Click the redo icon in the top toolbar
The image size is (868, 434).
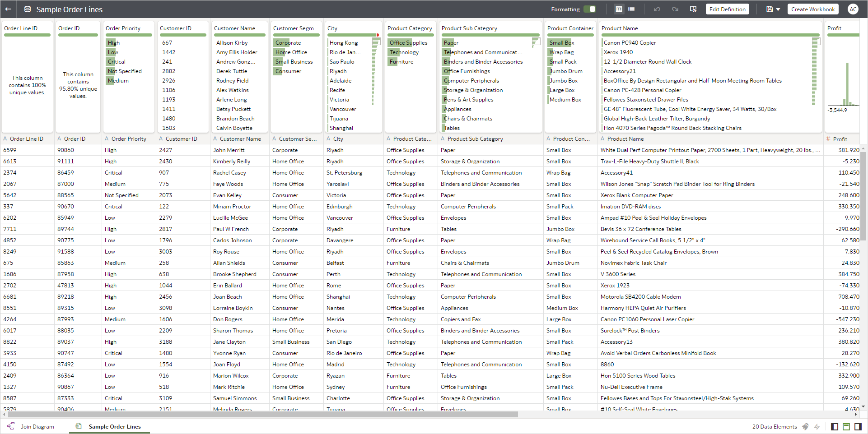pos(675,9)
